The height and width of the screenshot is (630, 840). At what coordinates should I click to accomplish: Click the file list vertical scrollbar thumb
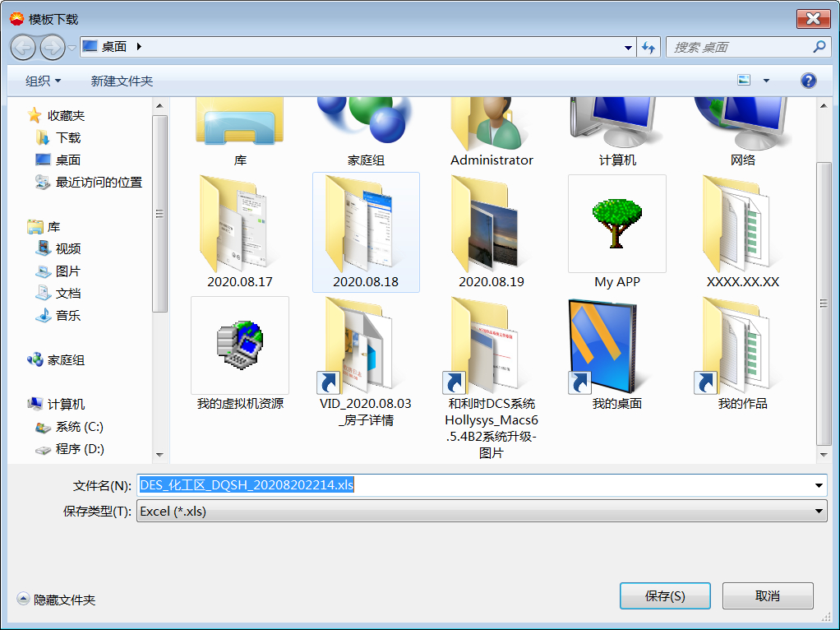824,303
